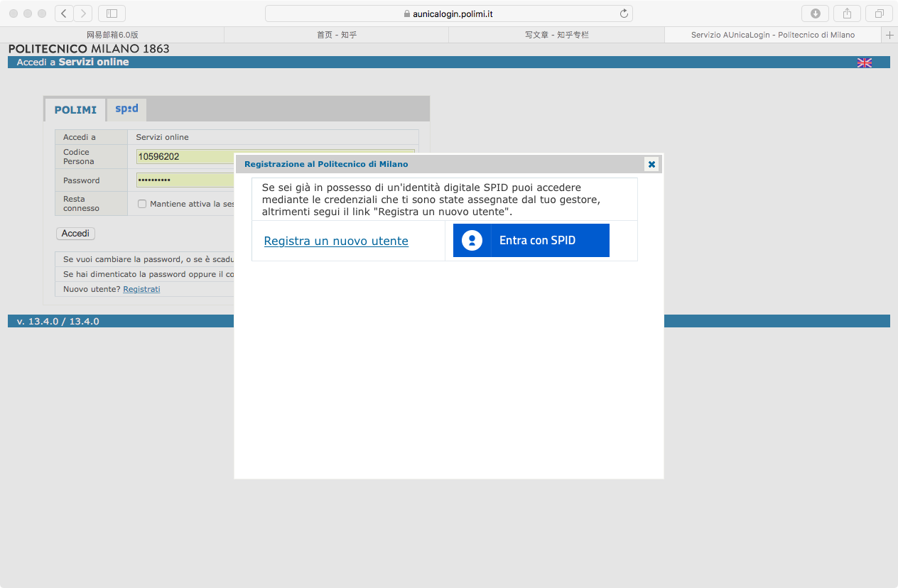898x588 pixels.
Task: Close the Registrazione al Politecnico dialog
Action: click(x=651, y=164)
